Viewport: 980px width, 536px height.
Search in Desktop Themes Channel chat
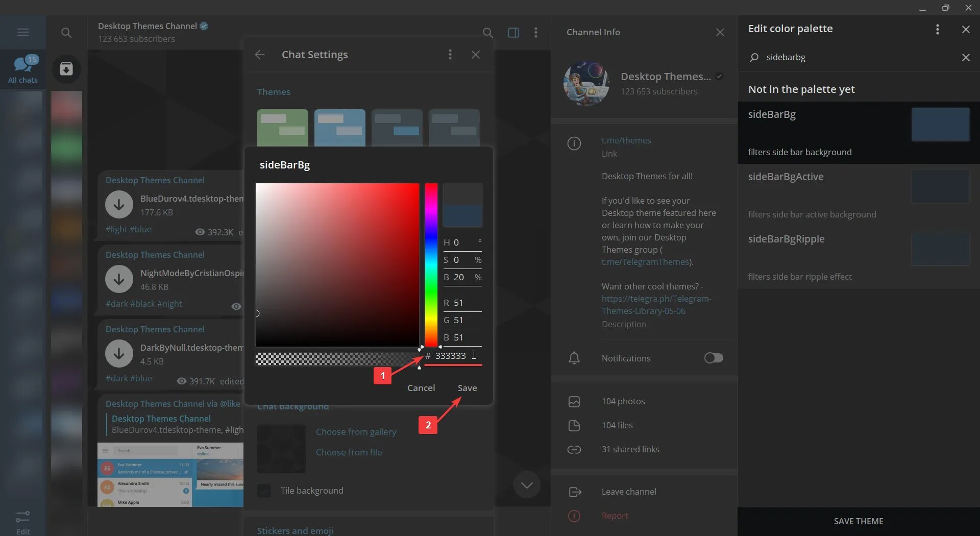tap(487, 33)
